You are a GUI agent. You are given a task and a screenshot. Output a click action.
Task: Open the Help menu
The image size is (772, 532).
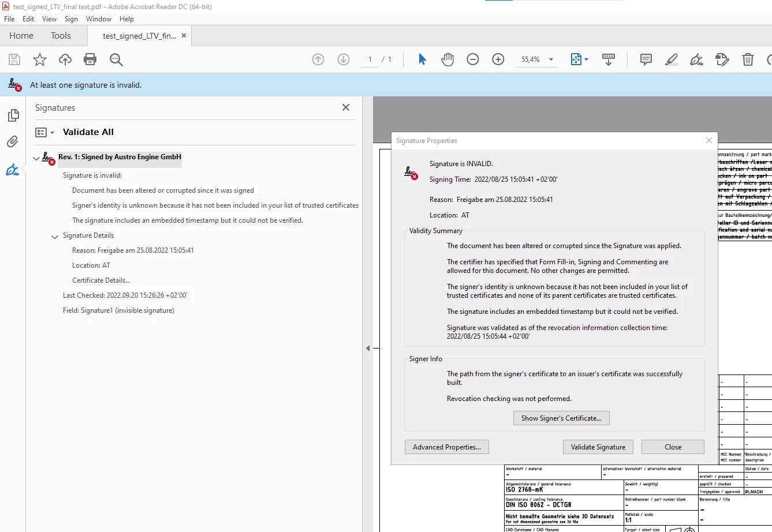(x=126, y=19)
